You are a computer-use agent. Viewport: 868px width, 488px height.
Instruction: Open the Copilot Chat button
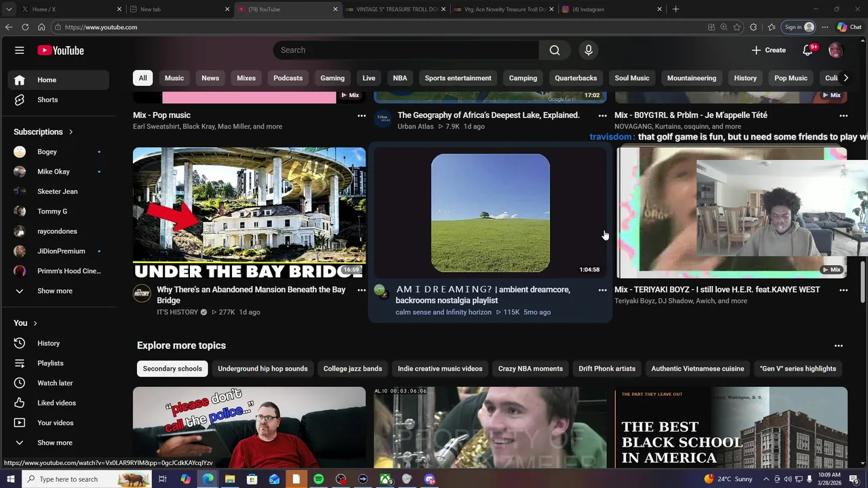click(849, 27)
